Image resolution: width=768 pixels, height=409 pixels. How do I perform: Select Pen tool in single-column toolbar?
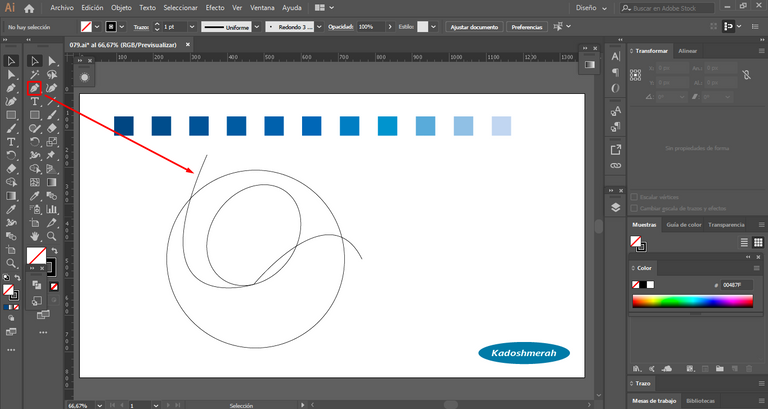coord(11,88)
